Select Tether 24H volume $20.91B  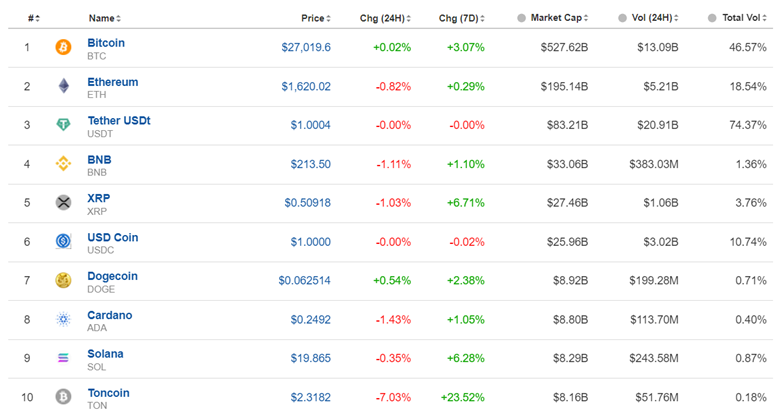click(658, 125)
